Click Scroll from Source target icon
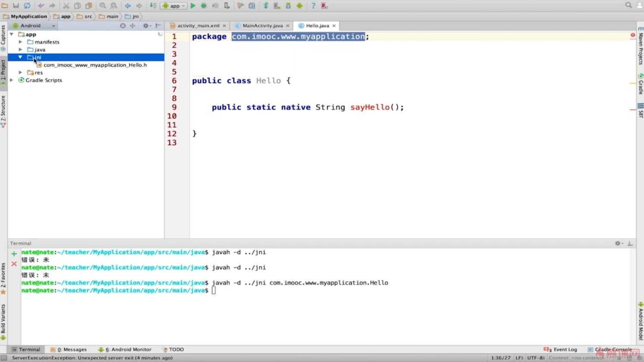This screenshot has height=362, width=644. click(x=123, y=26)
